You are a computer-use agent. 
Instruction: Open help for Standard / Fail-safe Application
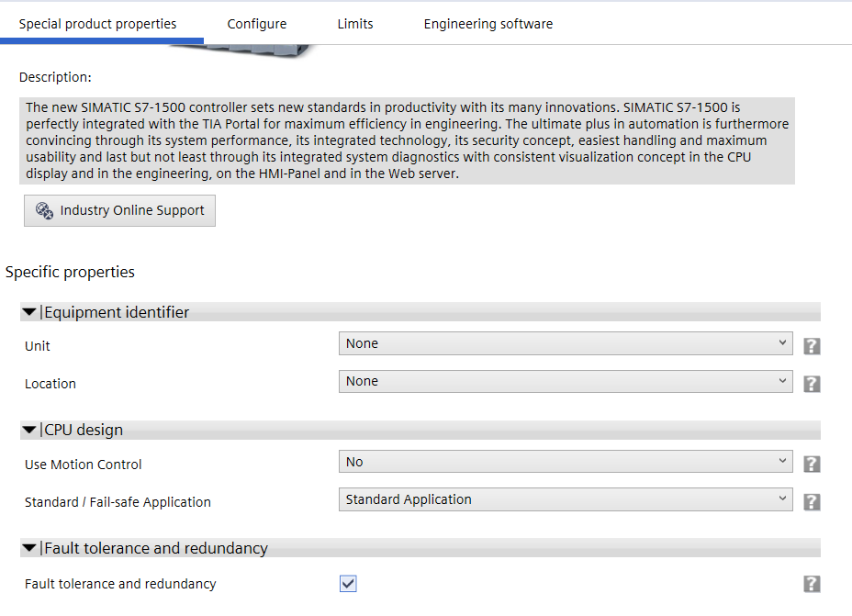(812, 502)
